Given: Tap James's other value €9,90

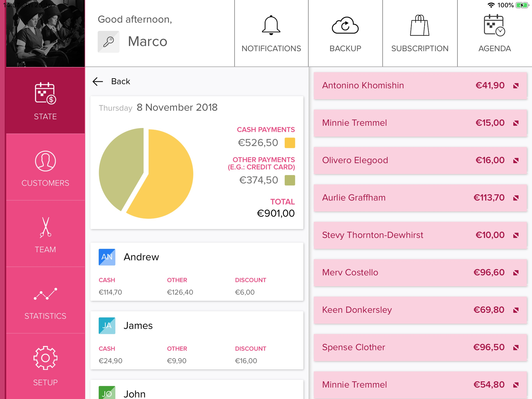Looking at the screenshot, I should pos(177,361).
